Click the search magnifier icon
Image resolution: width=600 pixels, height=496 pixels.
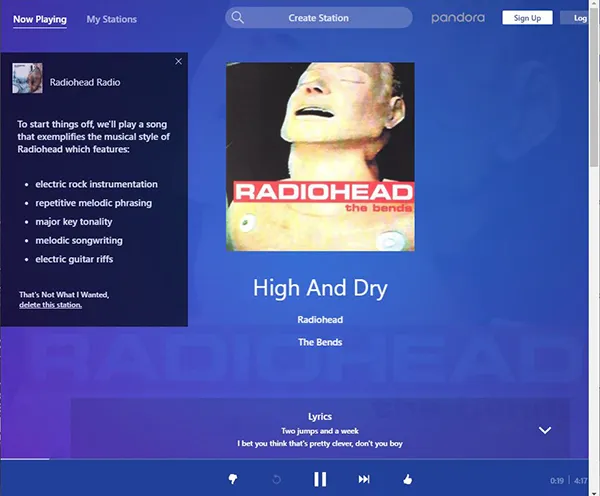[x=238, y=18]
